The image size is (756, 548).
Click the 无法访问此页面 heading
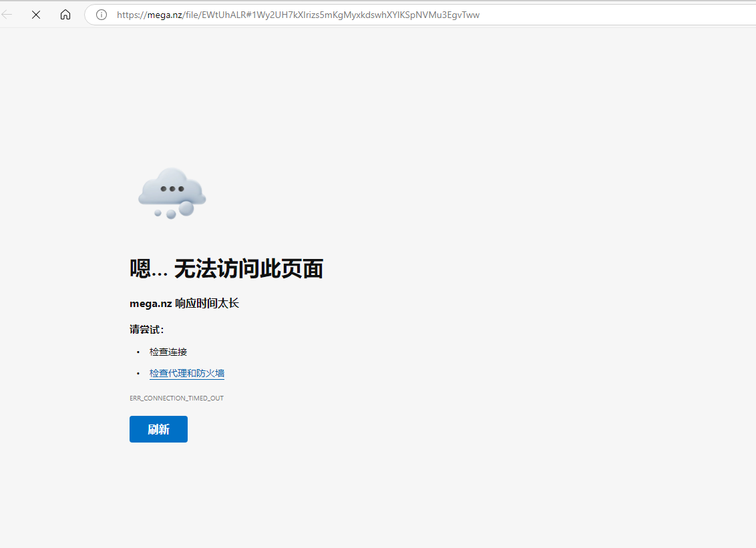pyautogui.click(x=248, y=269)
